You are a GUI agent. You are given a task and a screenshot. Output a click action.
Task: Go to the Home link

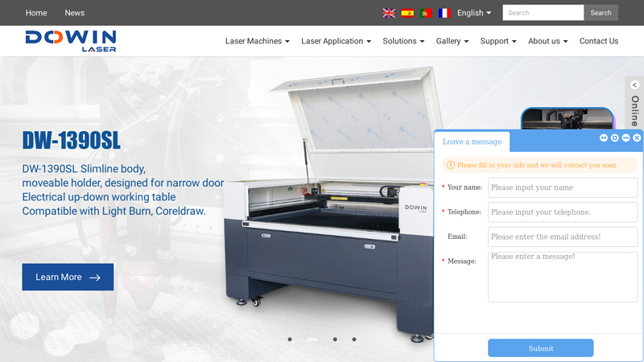(36, 13)
